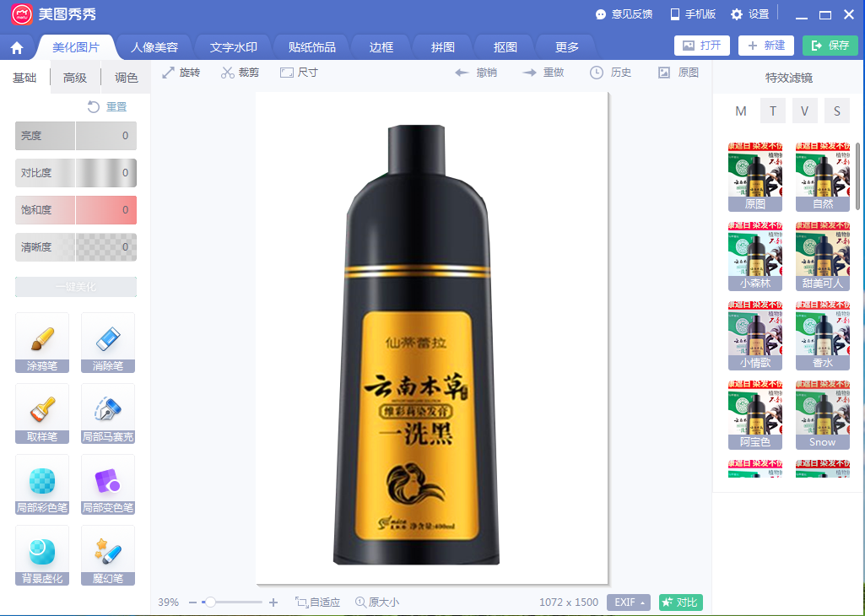Show 原图 original image in toolbar
Viewport: 865px width, 616px height.
[x=678, y=73]
